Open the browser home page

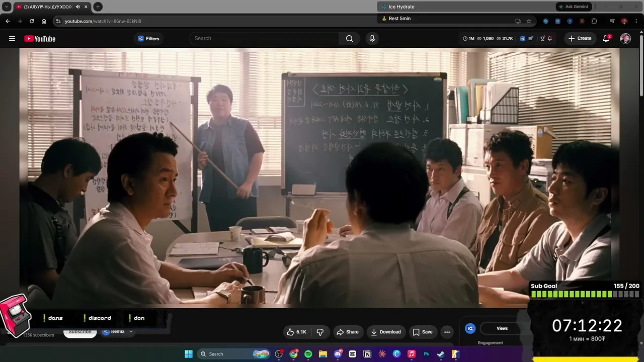[x=44, y=21]
